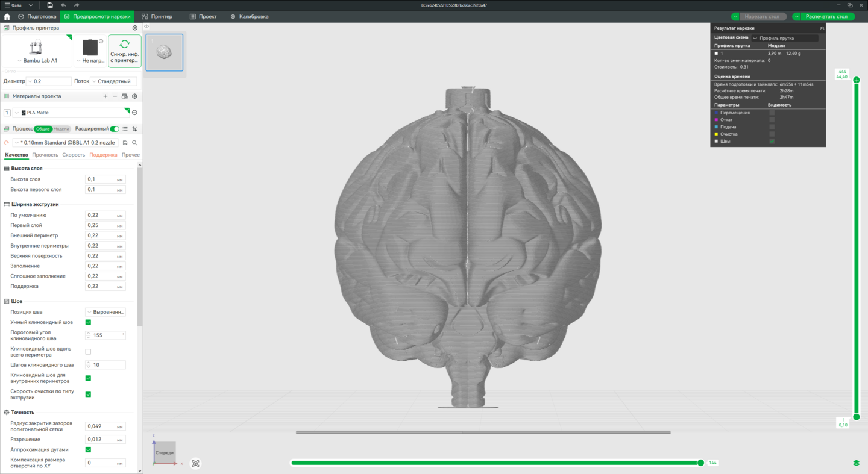Viewport: 868px width, 474px height.
Task: Open dropdown arrow beside Распечатать стол
Action: point(797,17)
